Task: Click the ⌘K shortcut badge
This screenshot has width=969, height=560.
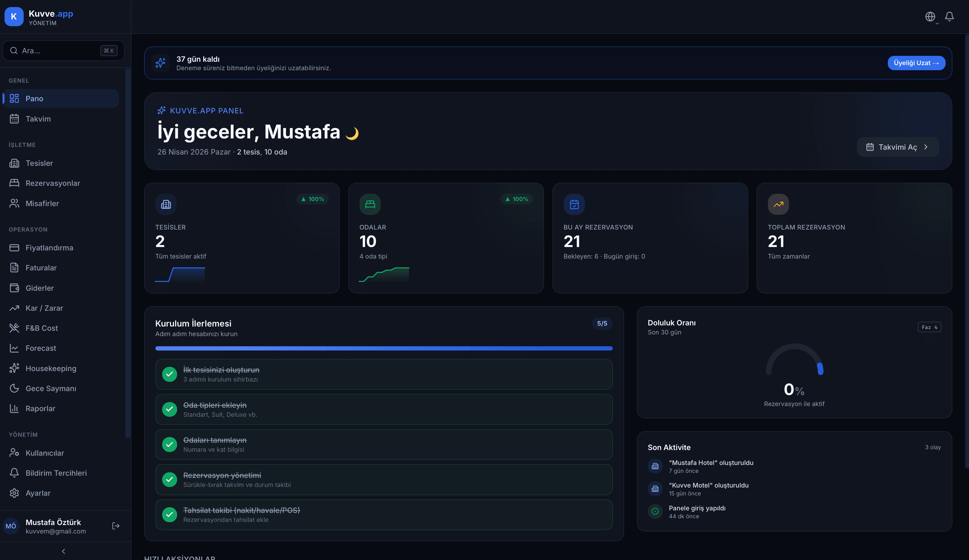Action: click(109, 50)
